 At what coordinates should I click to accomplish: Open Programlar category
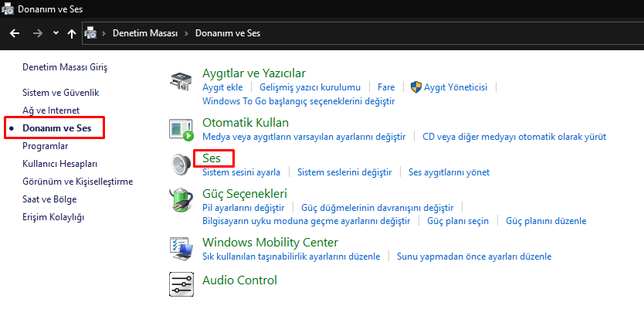click(46, 146)
